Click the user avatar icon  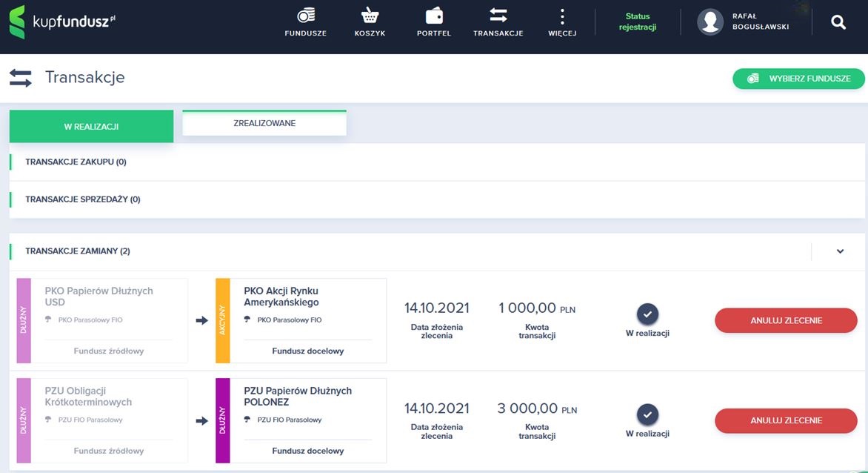(x=710, y=22)
